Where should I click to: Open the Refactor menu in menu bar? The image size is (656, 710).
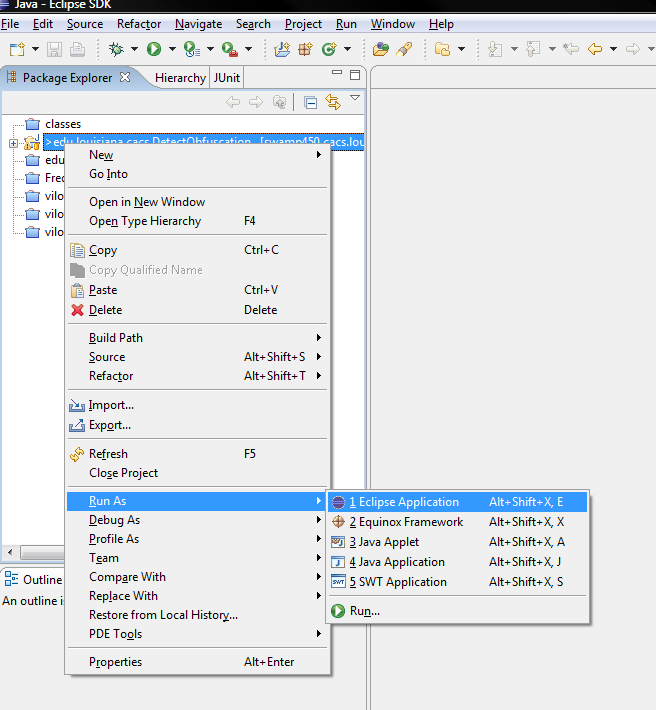[139, 24]
